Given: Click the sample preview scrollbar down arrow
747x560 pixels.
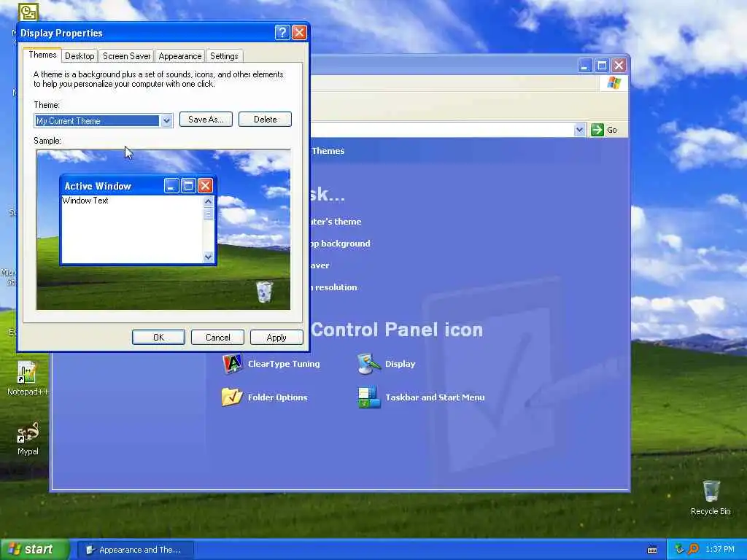Looking at the screenshot, I should 208,257.
